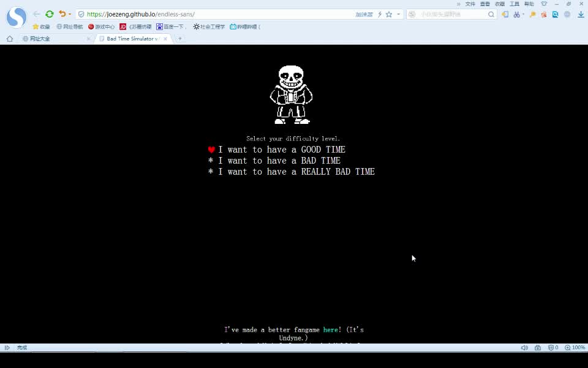Click the Sogou search engine icon
The height and width of the screenshot is (368, 588).
(412, 14)
